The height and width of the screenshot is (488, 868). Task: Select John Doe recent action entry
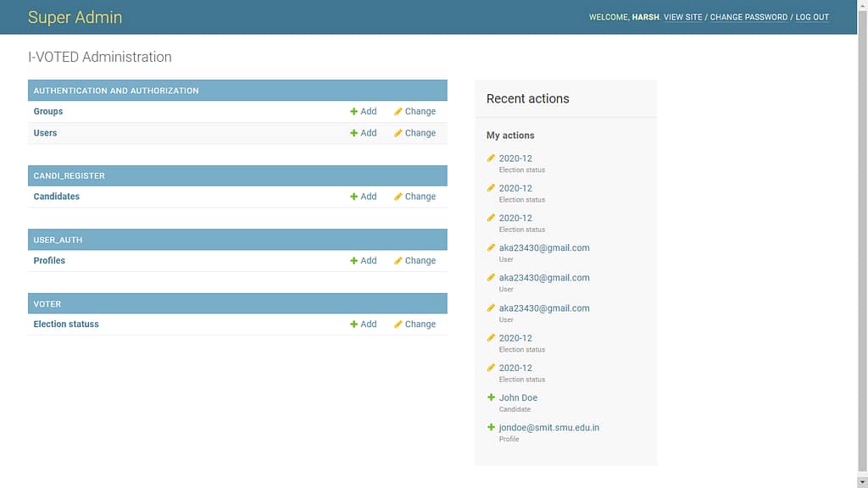pos(518,397)
